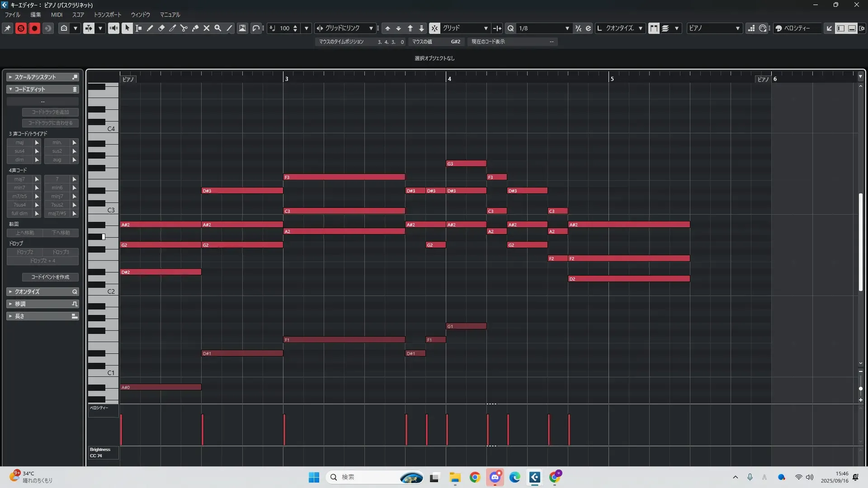Toggle the Solo Editor button
The width and height of the screenshot is (868, 488).
click(21, 28)
